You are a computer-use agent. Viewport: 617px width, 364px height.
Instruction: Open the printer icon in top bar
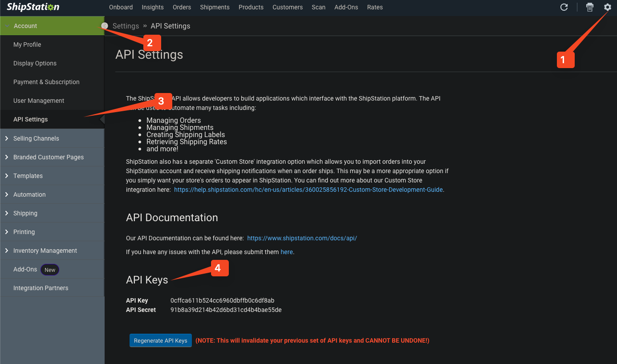(590, 7)
